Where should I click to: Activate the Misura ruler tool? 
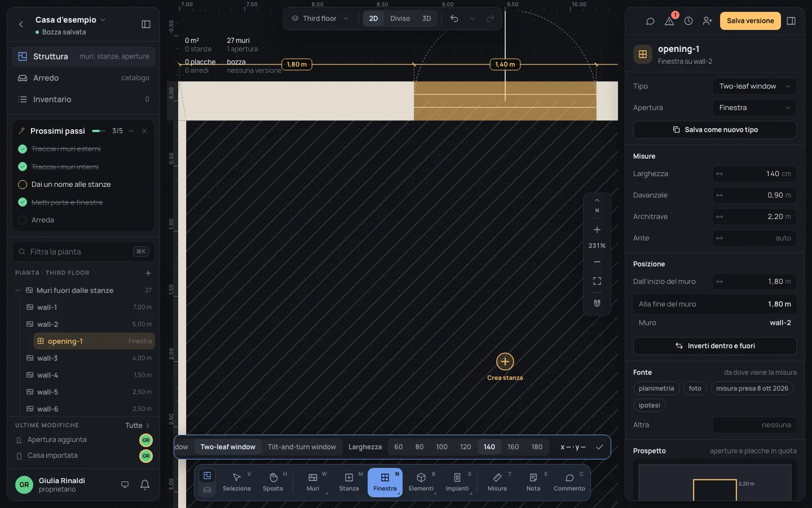click(497, 483)
